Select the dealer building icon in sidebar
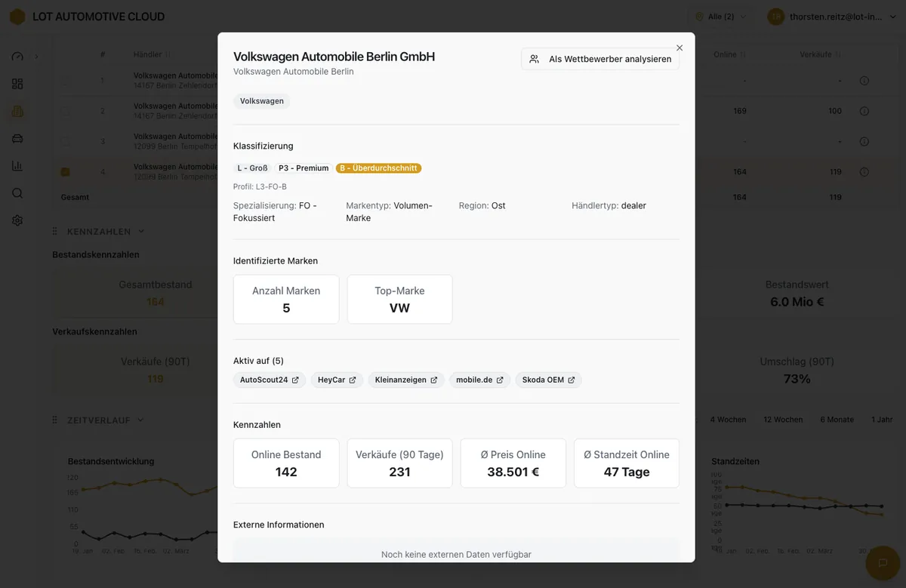The image size is (906, 588). coord(17,111)
